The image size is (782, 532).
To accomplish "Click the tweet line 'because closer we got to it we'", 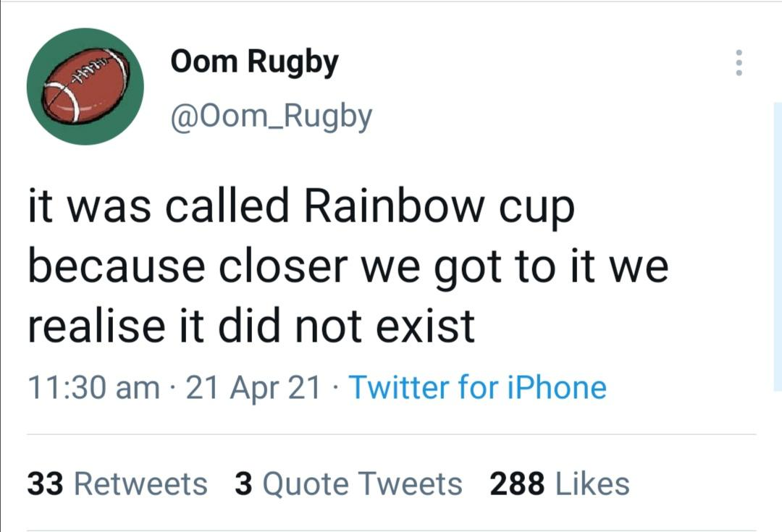I will (x=348, y=268).
